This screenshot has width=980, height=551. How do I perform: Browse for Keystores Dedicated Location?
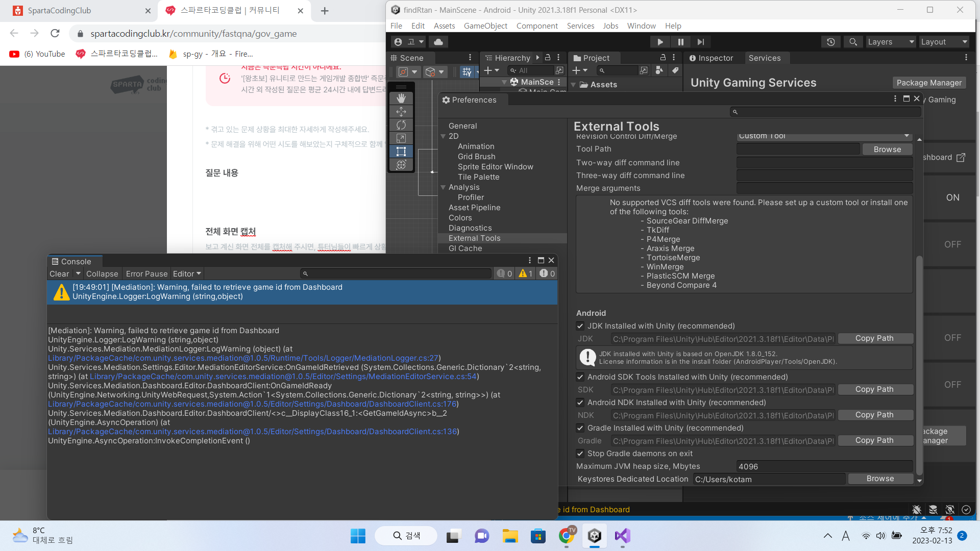tap(880, 479)
